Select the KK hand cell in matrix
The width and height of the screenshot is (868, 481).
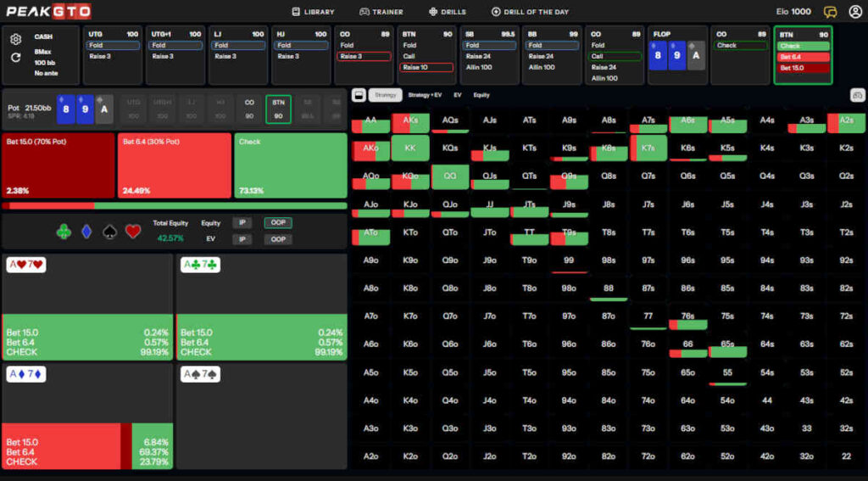[x=410, y=148]
